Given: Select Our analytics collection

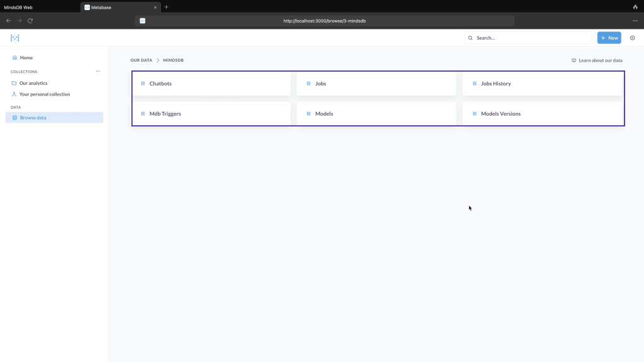Looking at the screenshot, I should 33,83.
